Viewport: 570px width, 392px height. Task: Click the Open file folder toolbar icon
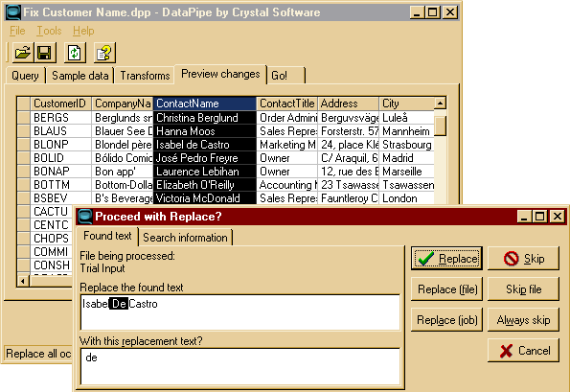pyautogui.click(x=23, y=53)
